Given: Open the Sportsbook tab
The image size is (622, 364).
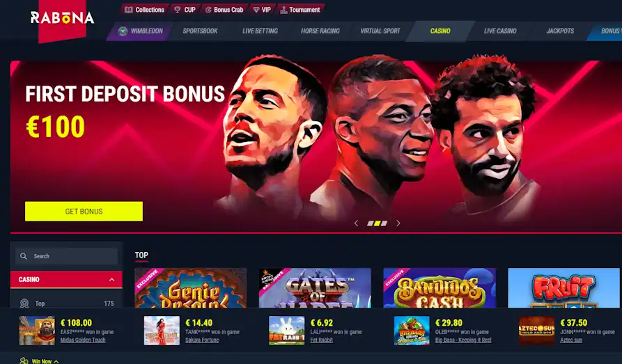Looking at the screenshot, I should click(x=200, y=31).
